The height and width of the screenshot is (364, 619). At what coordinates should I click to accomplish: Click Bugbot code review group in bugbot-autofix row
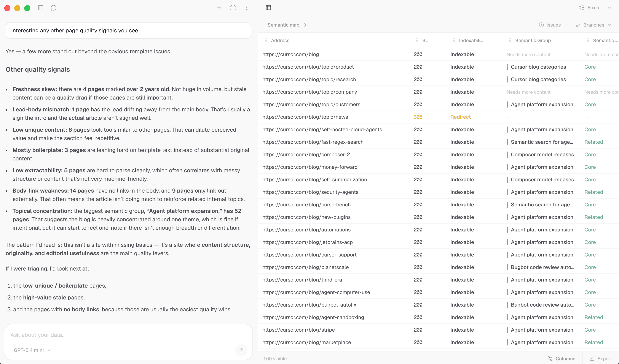coord(542,305)
